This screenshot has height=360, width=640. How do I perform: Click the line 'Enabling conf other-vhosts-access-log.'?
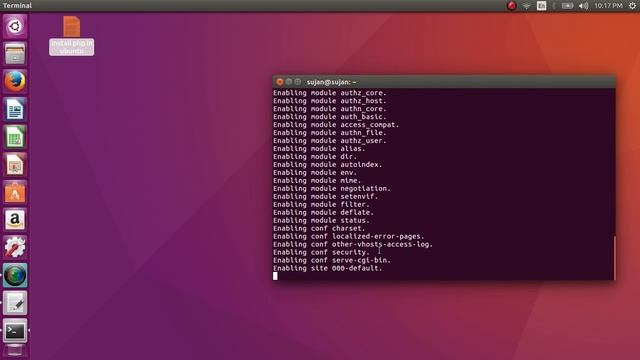click(353, 244)
